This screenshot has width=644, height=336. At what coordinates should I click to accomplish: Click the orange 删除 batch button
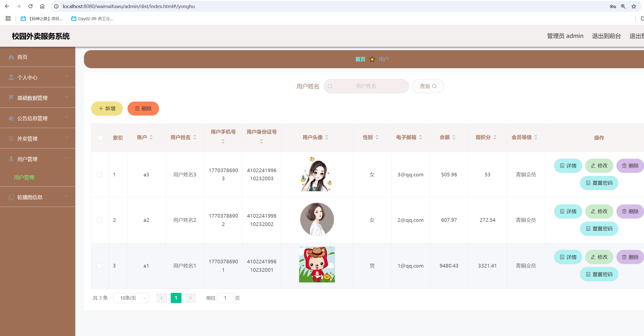[x=143, y=108]
